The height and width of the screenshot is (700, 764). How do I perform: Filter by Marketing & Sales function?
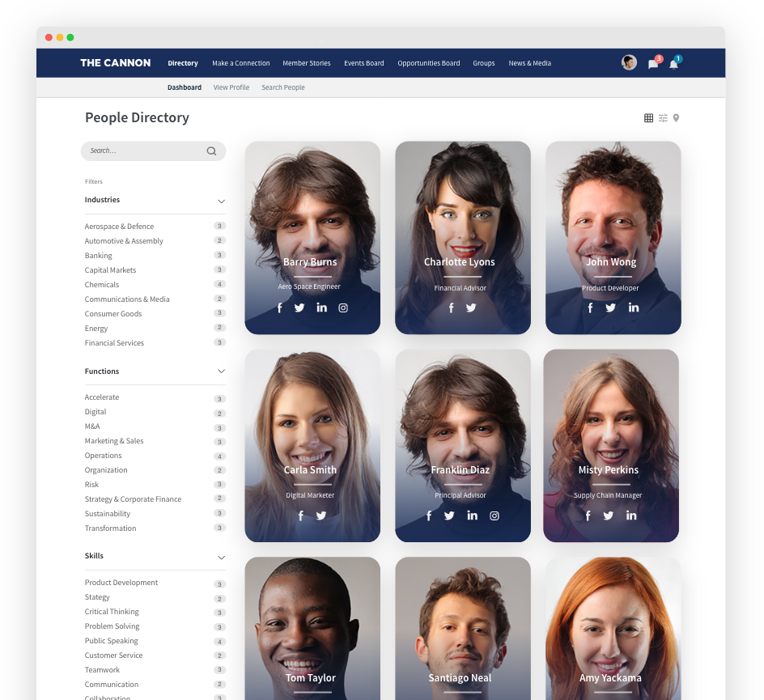point(114,441)
